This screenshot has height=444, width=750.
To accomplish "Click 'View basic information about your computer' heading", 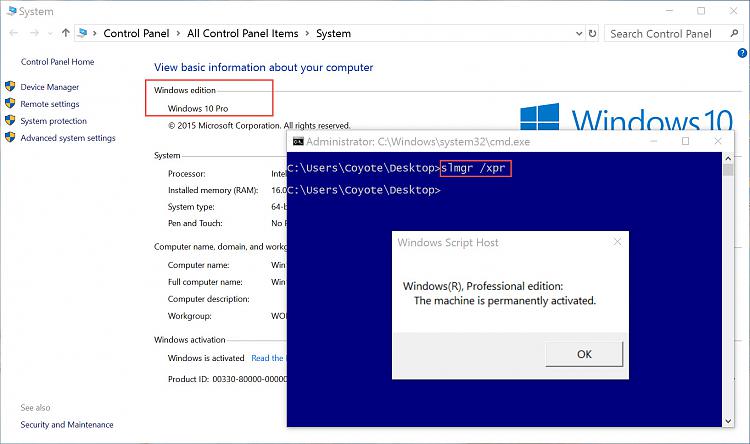I will tap(264, 67).
